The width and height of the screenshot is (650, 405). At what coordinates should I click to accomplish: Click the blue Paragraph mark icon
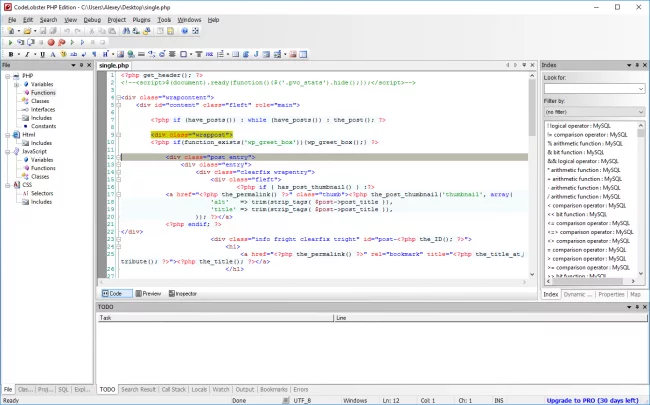[x=94, y=54]
